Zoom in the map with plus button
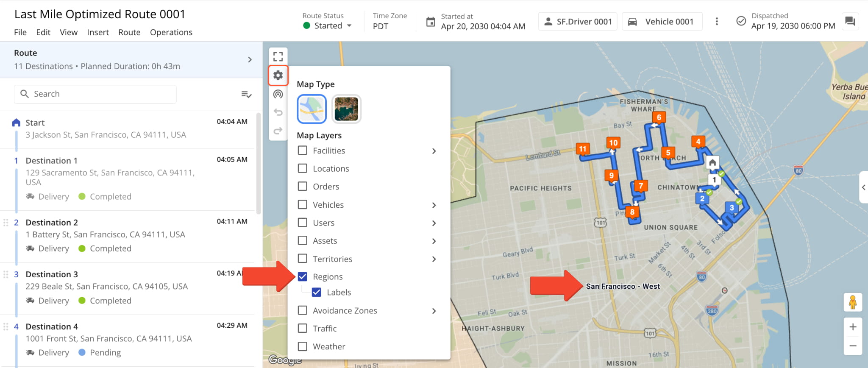The width and height of the screenshot is (868, 368). 853,327
